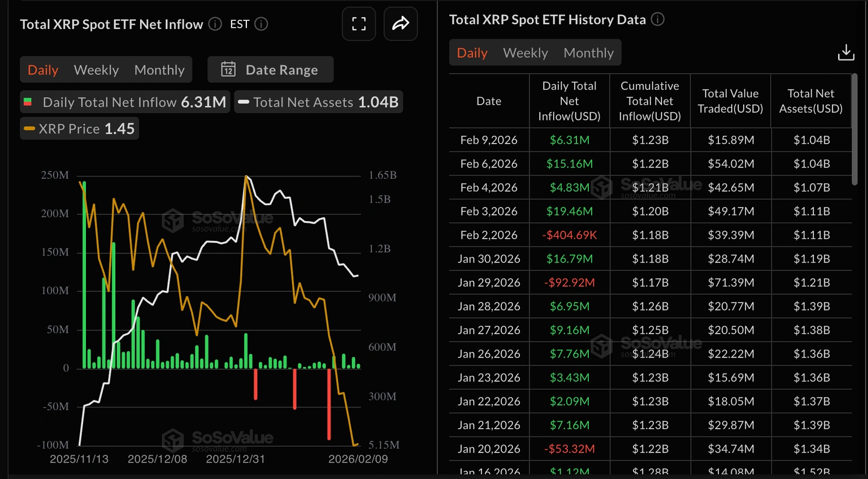Toggle the XRP Price line visibility
The height and width of the screenshot is (479, 868).
[x=79, y=128]
